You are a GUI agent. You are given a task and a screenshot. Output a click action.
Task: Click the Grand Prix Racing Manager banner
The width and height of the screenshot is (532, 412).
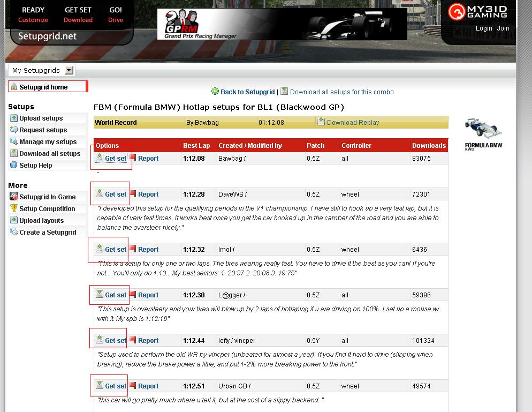[282, 24]
